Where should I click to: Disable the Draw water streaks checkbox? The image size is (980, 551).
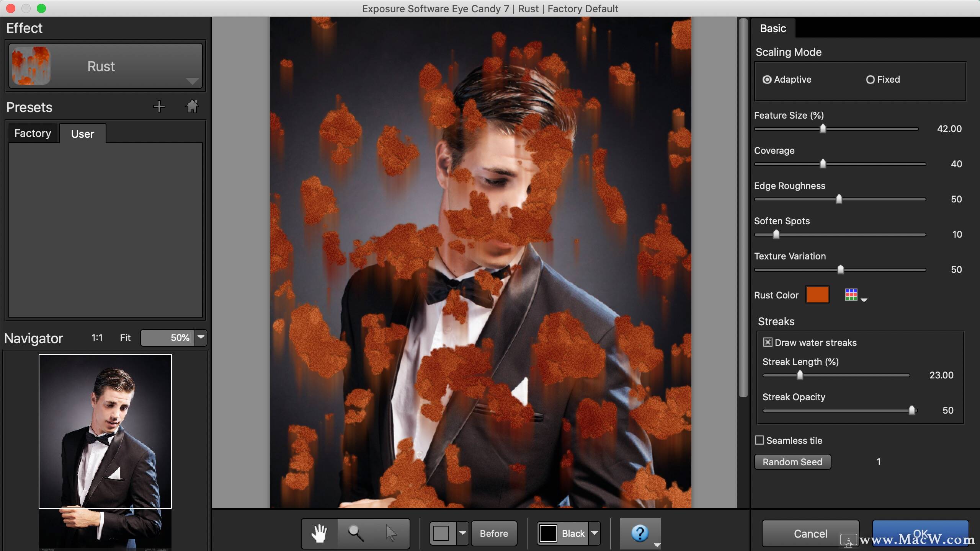click(x=768, y=342)
